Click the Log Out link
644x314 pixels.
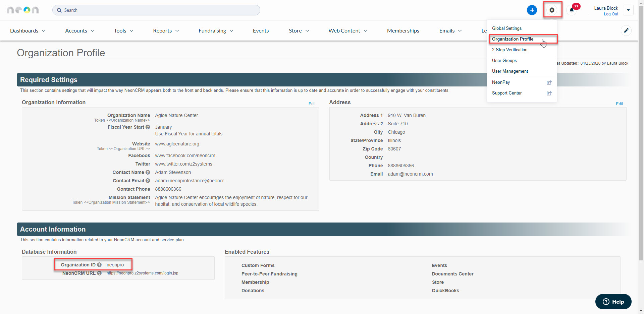click(x=611, y=14)
